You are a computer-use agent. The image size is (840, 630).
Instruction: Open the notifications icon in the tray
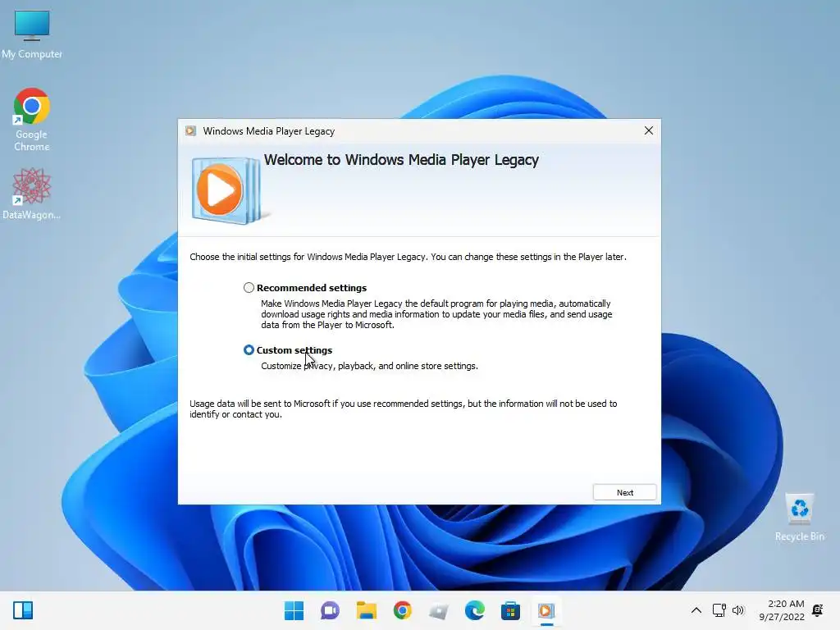[818, 610]
